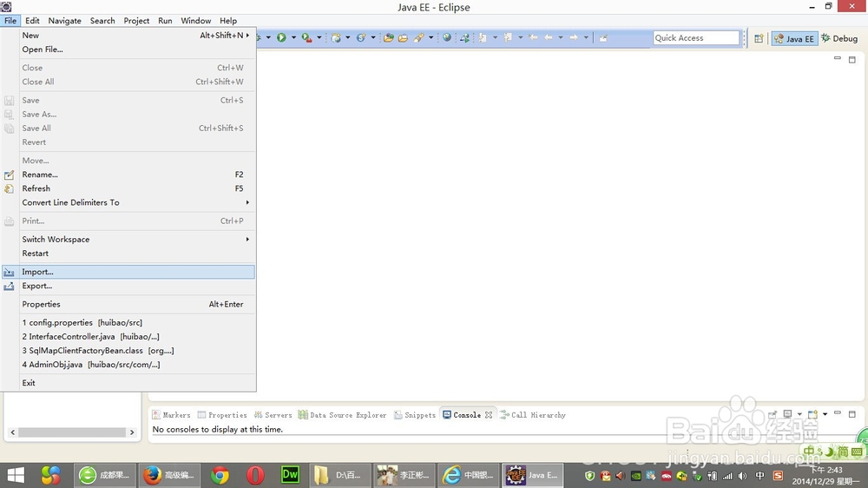The width and height of the screenshot is (868, 488).
Task: Open the Windows Start button
Action: click(16, 475)
